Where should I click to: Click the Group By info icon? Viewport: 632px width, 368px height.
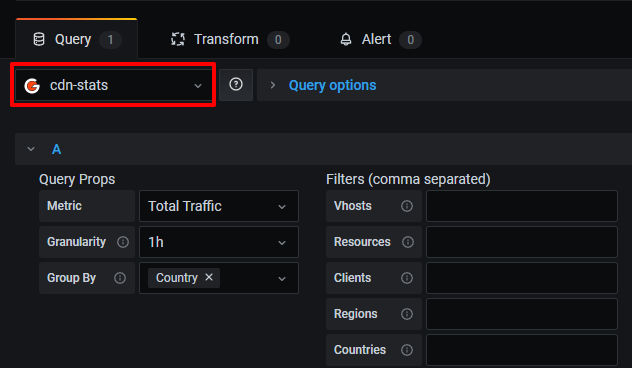click(120, 278)
